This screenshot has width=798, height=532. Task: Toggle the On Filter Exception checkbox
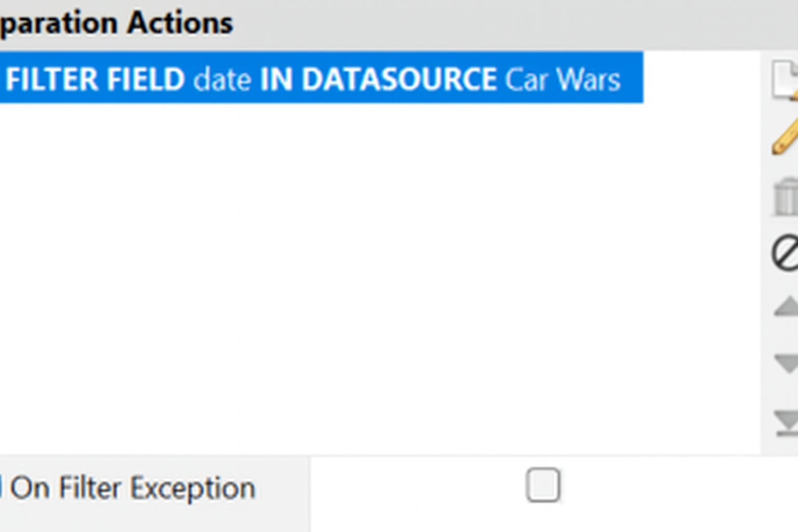(543, 485)
